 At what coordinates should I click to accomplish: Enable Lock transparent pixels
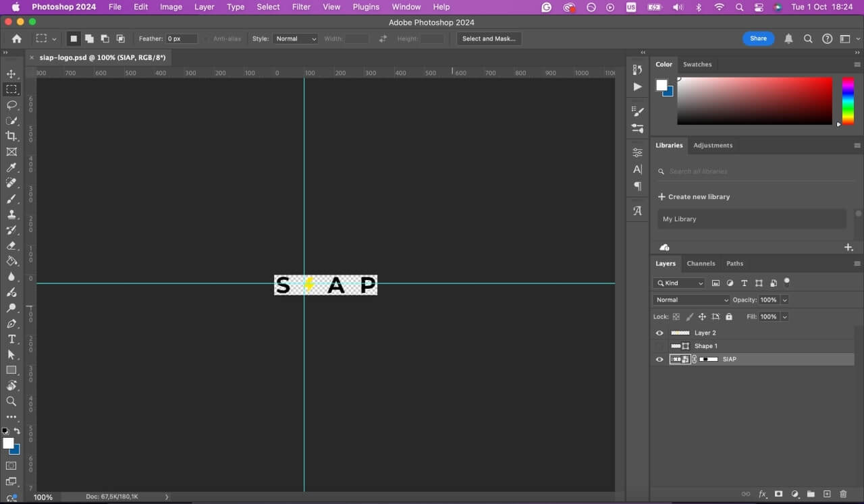[676, 316]
